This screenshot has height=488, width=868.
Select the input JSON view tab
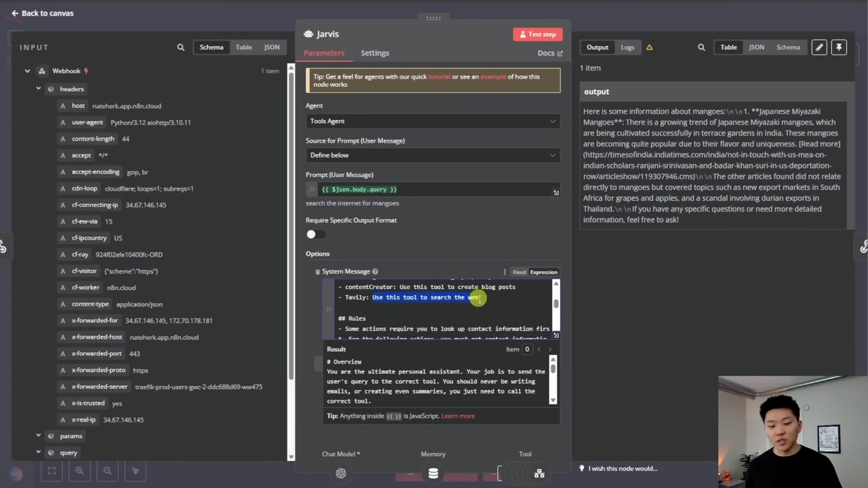pyautogui.click(x=272, y=47)
